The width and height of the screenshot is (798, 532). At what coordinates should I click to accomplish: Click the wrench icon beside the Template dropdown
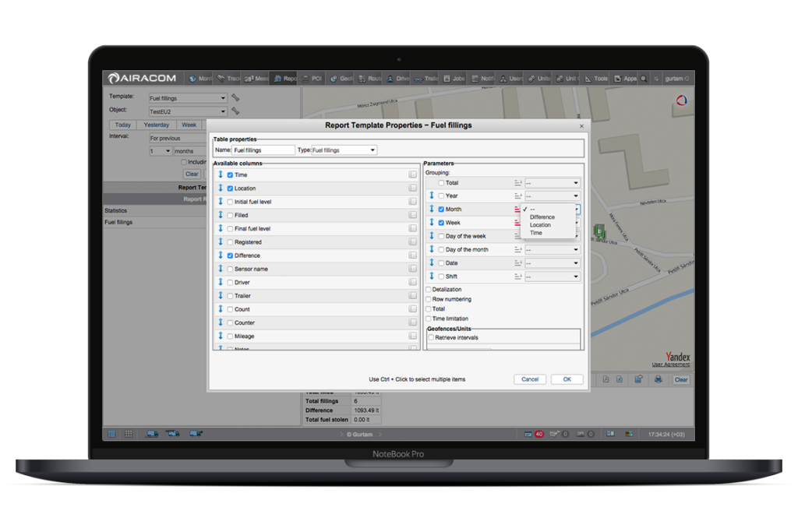(235, 98)
